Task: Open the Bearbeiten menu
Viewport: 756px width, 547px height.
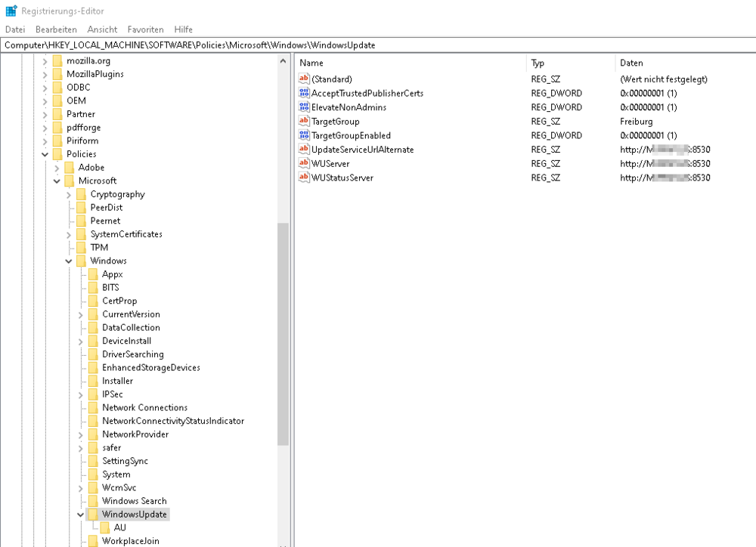Action: [56, 29]
